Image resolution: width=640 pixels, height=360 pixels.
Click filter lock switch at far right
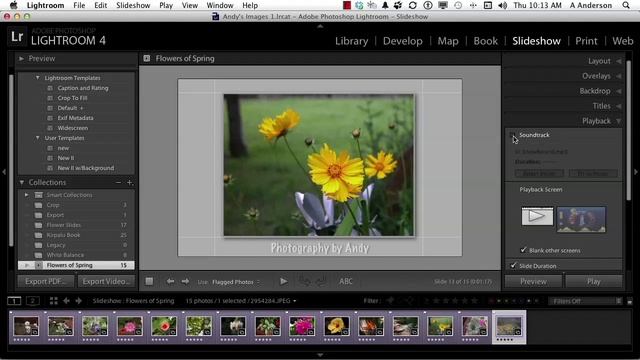(x=630, y=301)
